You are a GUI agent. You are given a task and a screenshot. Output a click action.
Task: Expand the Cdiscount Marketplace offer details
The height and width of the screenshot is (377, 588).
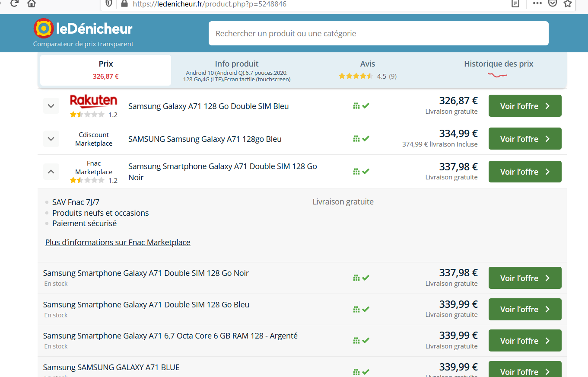[51, 139]
